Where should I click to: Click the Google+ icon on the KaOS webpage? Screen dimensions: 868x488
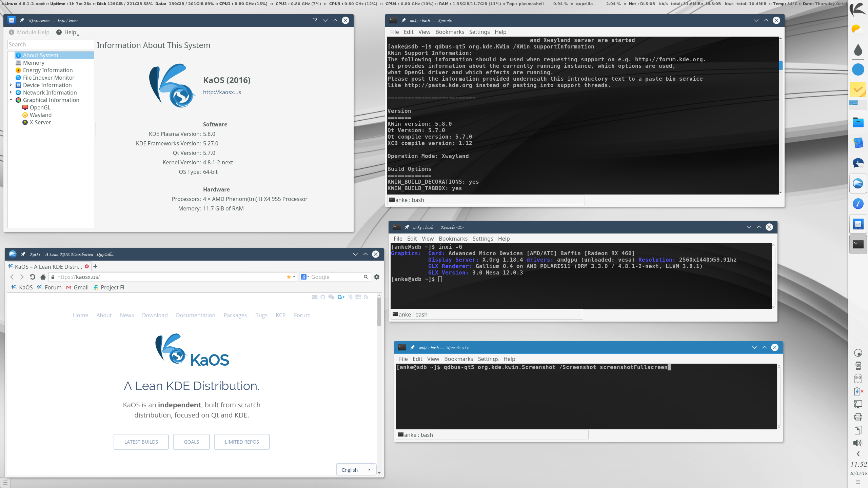click(x=341, y=297)
